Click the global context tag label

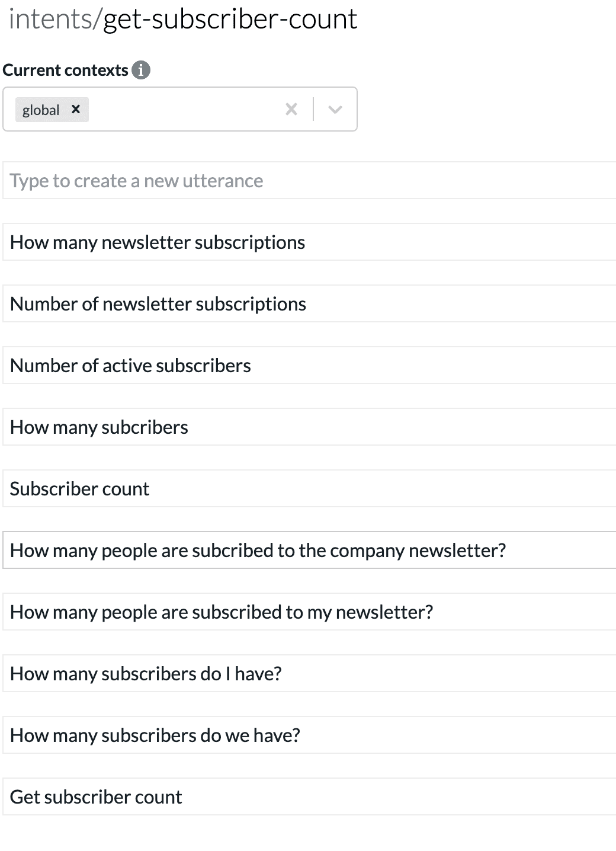tap(41, 110)
